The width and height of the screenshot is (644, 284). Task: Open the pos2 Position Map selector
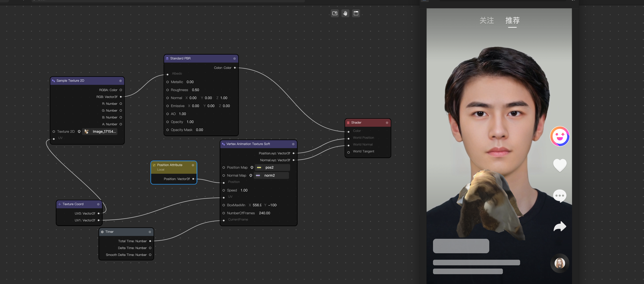tap(273, 168)
